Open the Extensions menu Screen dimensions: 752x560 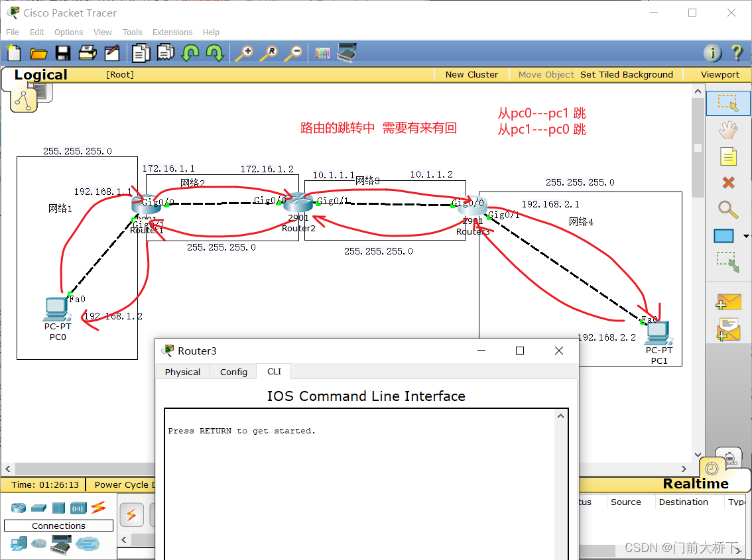coord(172,32)
